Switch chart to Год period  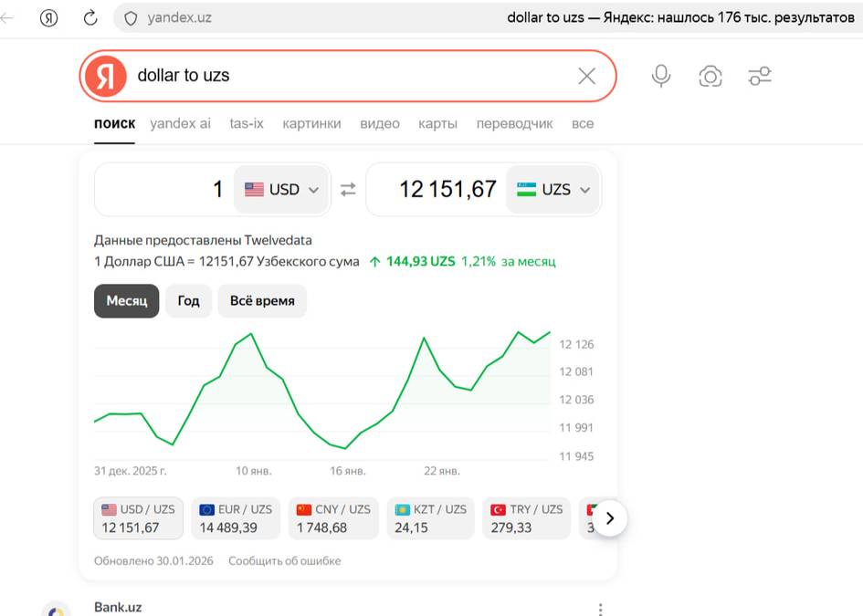pos(188,301)
